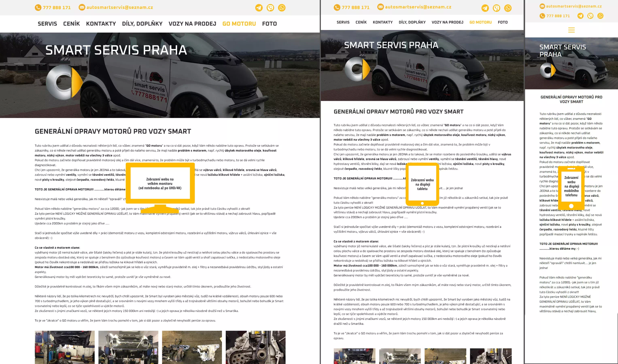The image size is (618, 364).
Task: Open KONTAKTY in tablet view navigation
Action: (383, 22)
